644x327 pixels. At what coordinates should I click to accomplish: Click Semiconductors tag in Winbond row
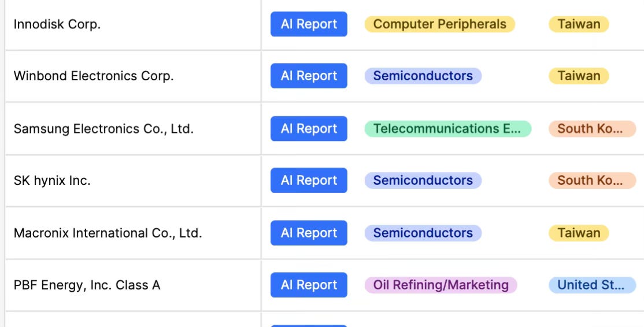pos(423,76)
